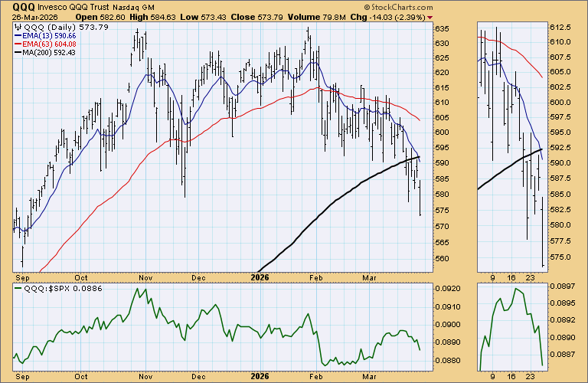Image resolution: width=588 pixels, height=383 pixels.
Task: Click the 635 price axis label
Action: click(442, 28)
